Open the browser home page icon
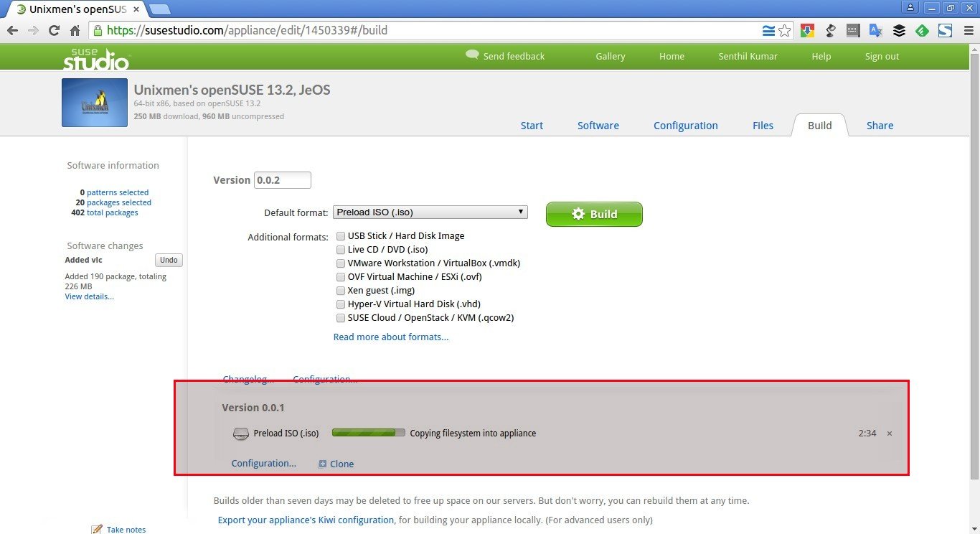This screenshot has width=980, height=534. point(75,31)
